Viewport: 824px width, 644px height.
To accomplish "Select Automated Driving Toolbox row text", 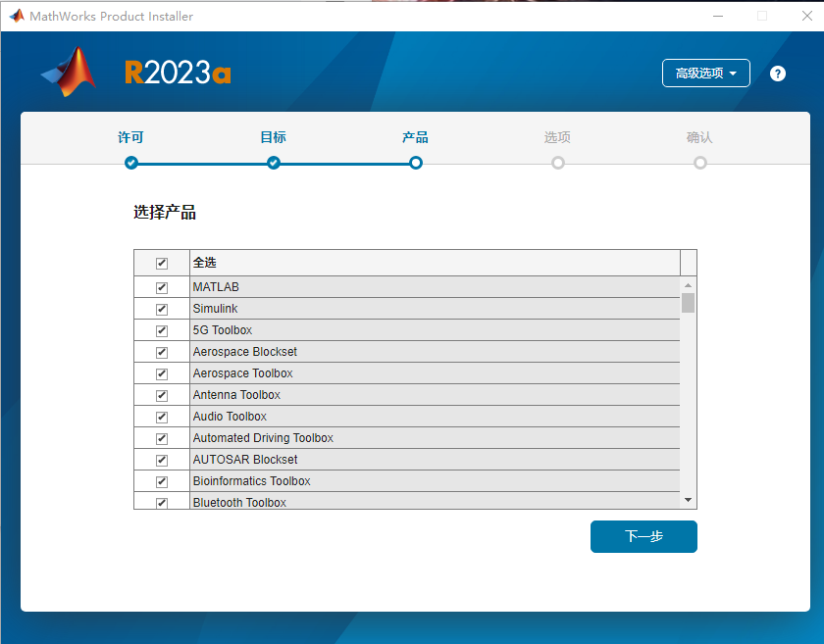I will tap(263, 438).
